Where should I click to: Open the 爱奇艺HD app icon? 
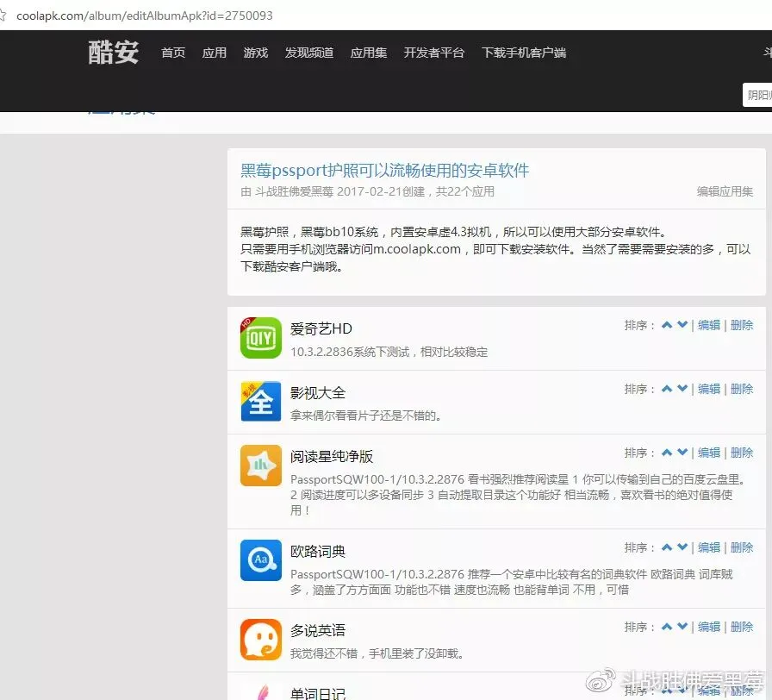(261, 338)
